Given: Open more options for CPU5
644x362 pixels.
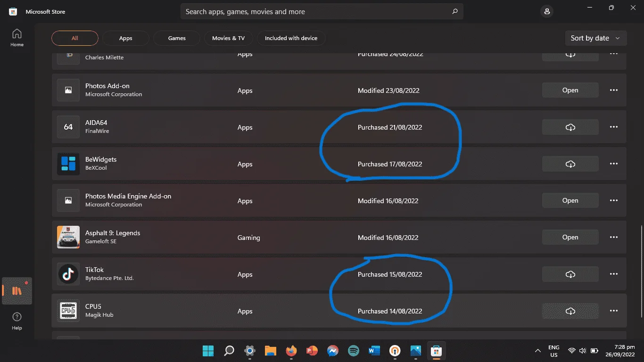Looking at the screenshot, I should pos(614,311).
